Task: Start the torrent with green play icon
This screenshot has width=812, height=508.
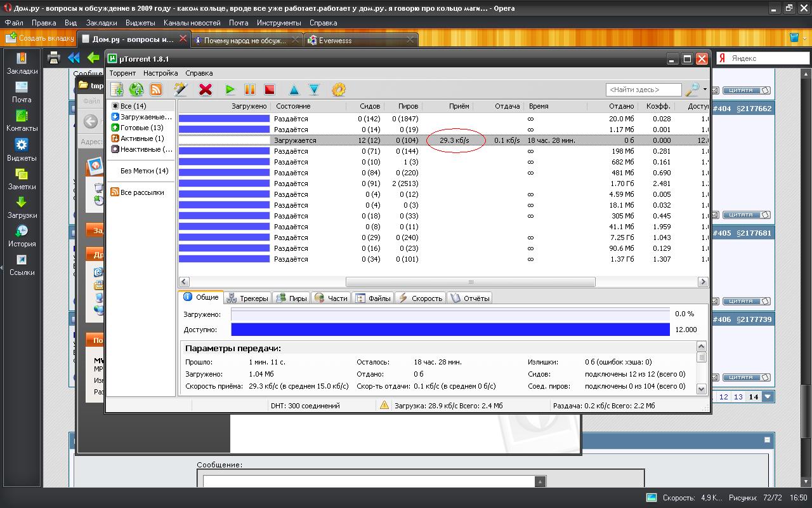Action: (x=230, y=90)
